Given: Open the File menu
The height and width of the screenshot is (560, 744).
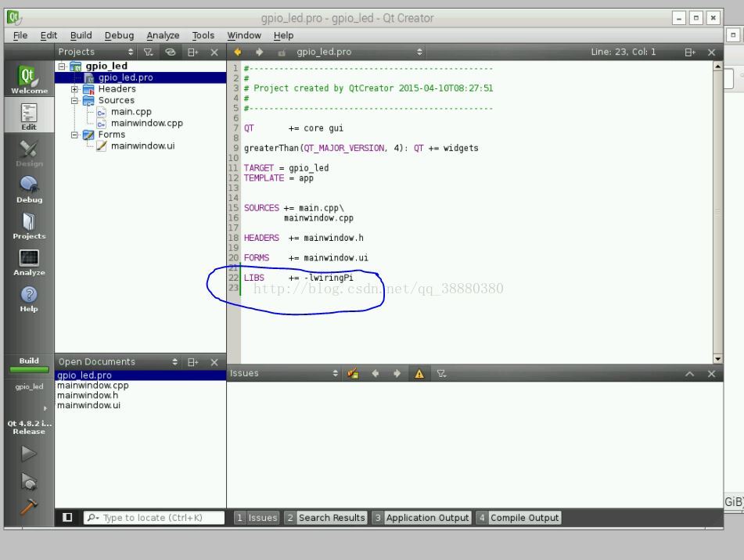Looking at the screenshot, I should click(20, 35).
